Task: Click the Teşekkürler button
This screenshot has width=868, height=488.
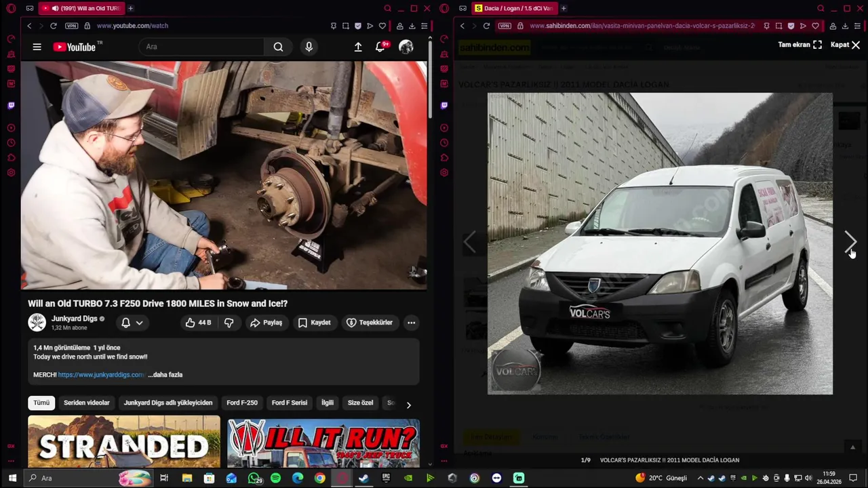Action: [x=370, y=323]
